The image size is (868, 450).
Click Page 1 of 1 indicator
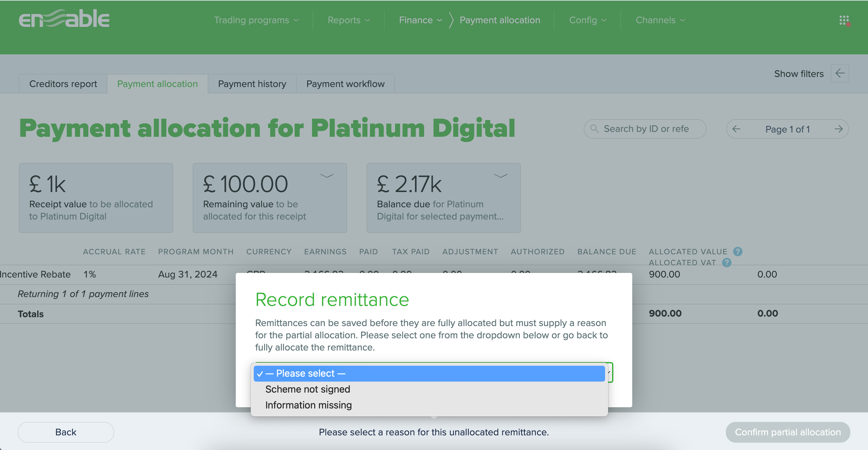(x=787, y=129)
